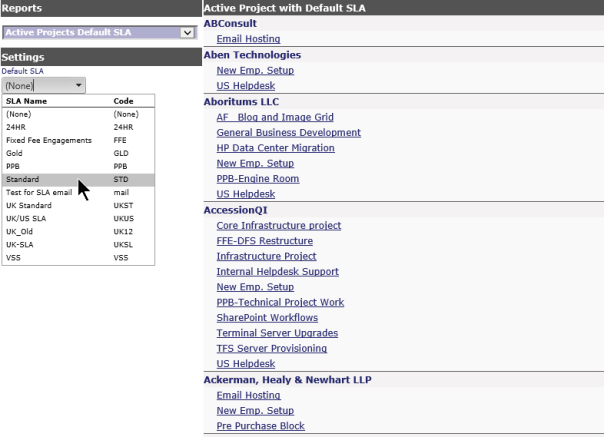This screenshot has width=604, height=437.
Task: Open Core Infrastructure project link
Action: (x=279, y=225)
